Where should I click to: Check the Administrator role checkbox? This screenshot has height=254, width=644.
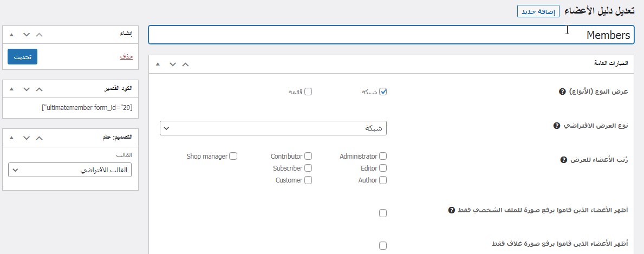click(x=383, y=156)
